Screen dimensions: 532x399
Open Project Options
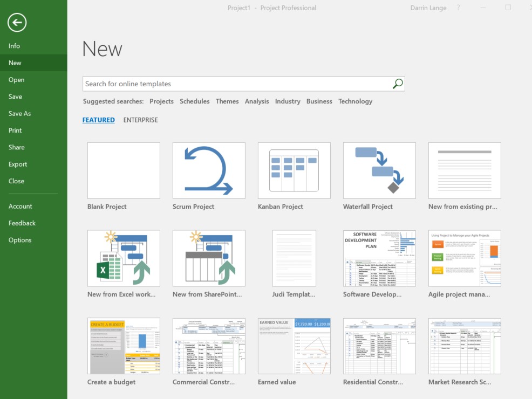(33, 240)
